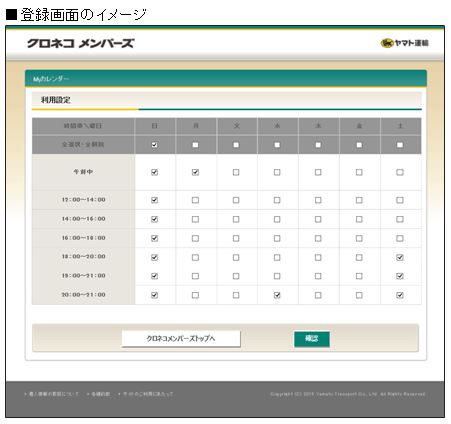Viewport: 451px width, 424px height.
Task: Click the 14:00~16:00 row label
Action: (x=83, y=219)
